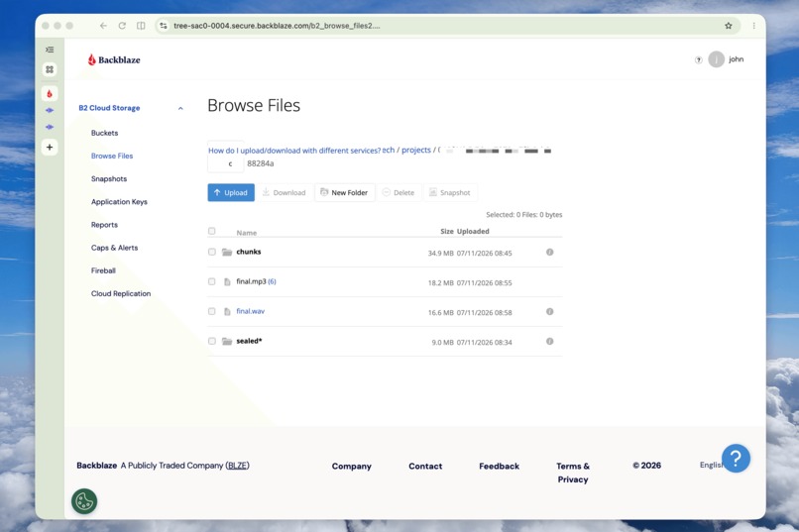Bookmark this page with the star icon

729,26
